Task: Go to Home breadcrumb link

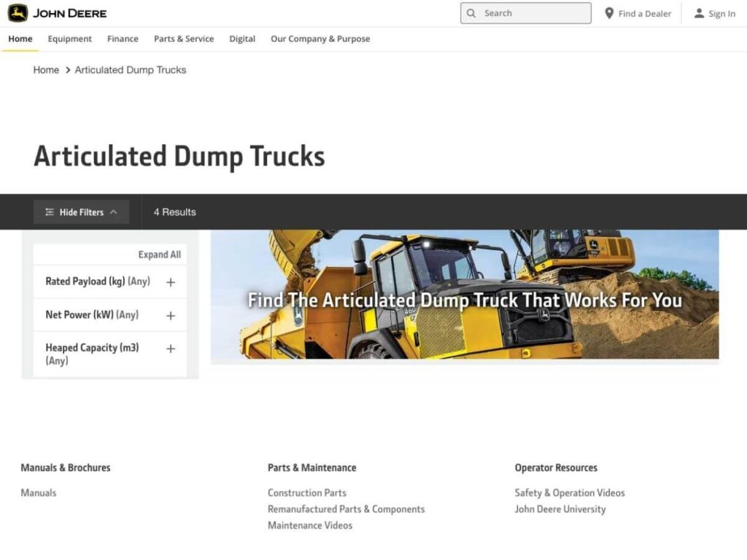Action: pyautogui.click(x=46, y=70)
